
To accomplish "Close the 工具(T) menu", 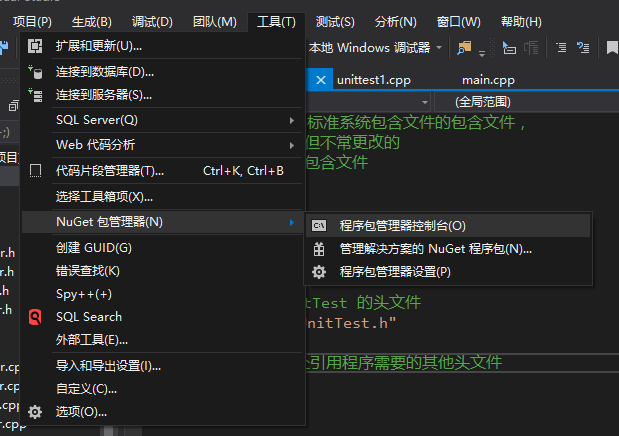I will point(276,22).
